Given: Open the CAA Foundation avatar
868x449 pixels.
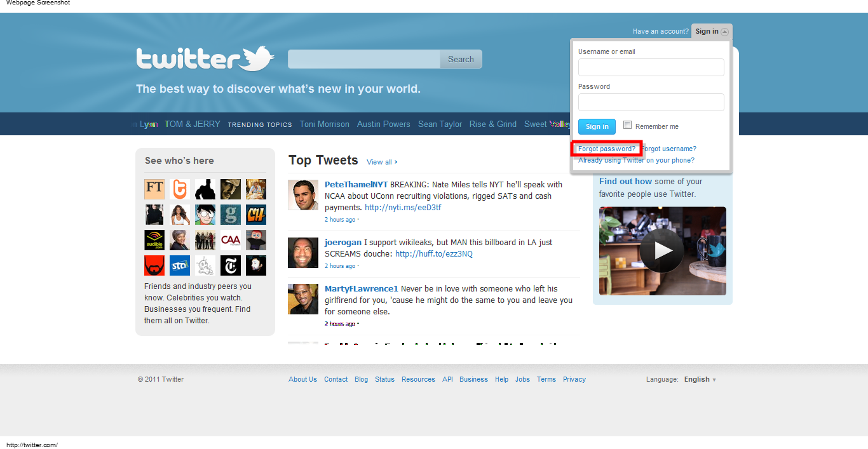Looking at the screenshot, I should pos(231,240).
